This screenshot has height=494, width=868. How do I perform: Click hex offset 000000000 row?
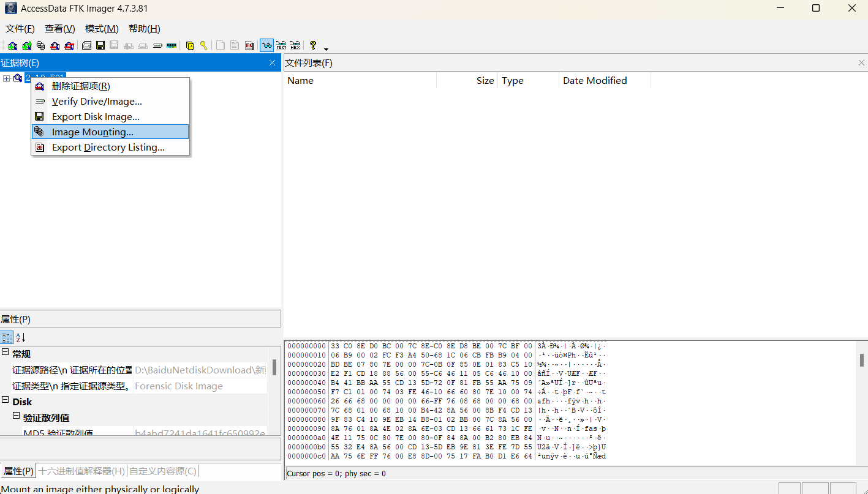(447, 346)
